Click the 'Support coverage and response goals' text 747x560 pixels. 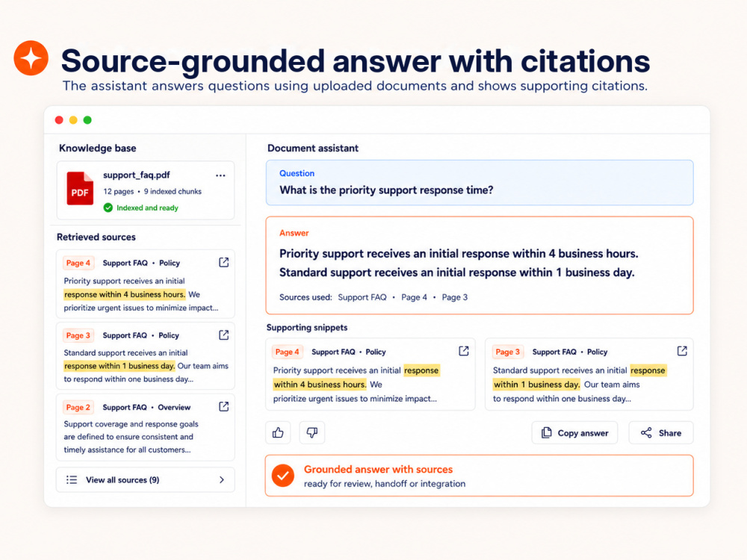[x=131, y=424]
